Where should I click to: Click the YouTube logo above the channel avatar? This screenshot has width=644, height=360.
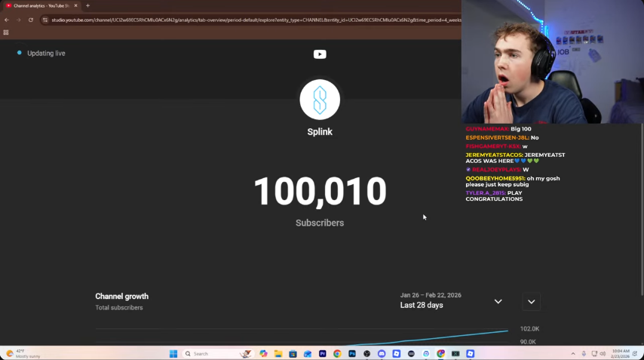tap(320, 54)
